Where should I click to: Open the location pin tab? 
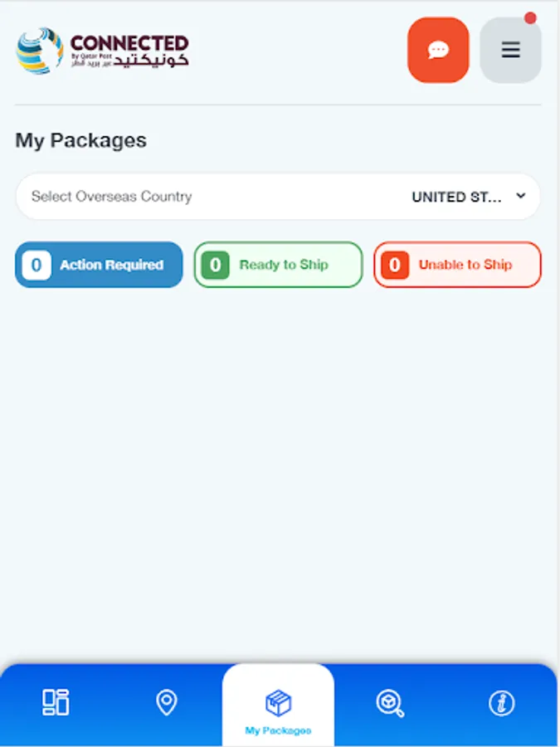click(167, 702)
